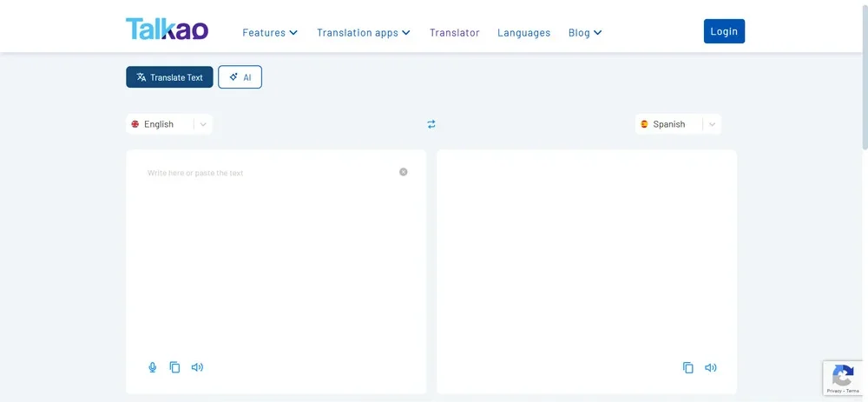Open the reCAPTCHA badge
This screenshot has width=868, height=402.
(x=842, y=378)
